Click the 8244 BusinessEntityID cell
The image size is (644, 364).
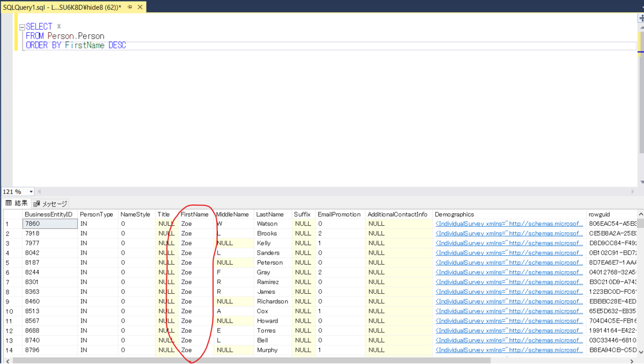point(50,272)
